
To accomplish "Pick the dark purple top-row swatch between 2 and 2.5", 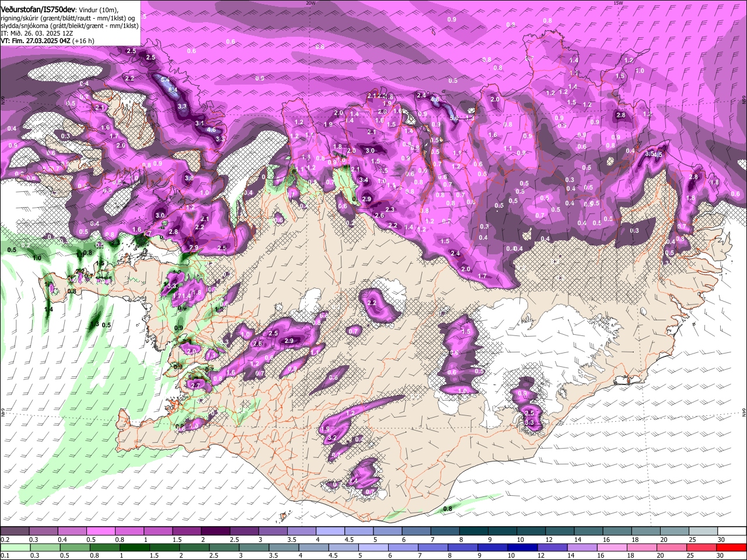I will click(215, 531).
